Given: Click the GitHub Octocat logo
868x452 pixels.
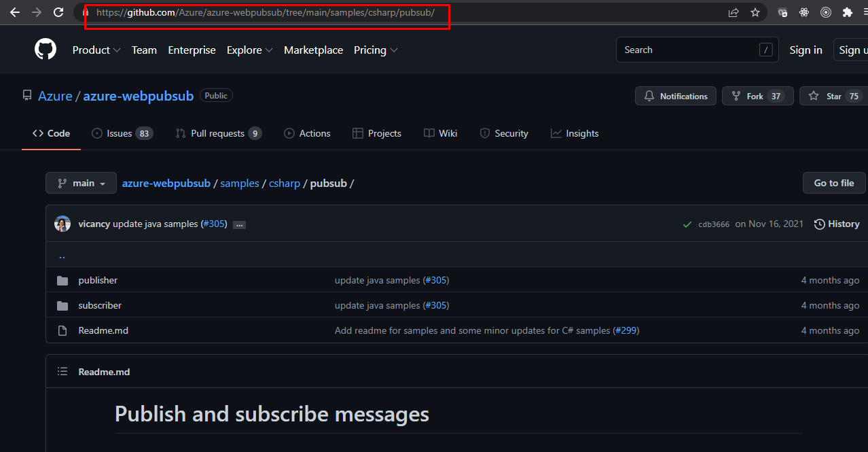Looking at the screenshot, I should (46, 50).
